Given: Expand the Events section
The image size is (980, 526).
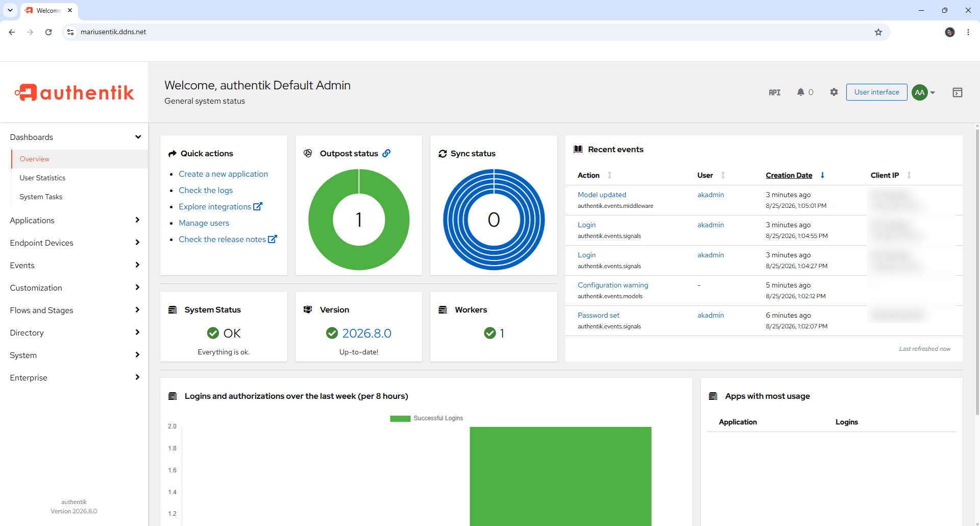Looking at the screenshot, I should pyautogui.click(x=137, y=265).
